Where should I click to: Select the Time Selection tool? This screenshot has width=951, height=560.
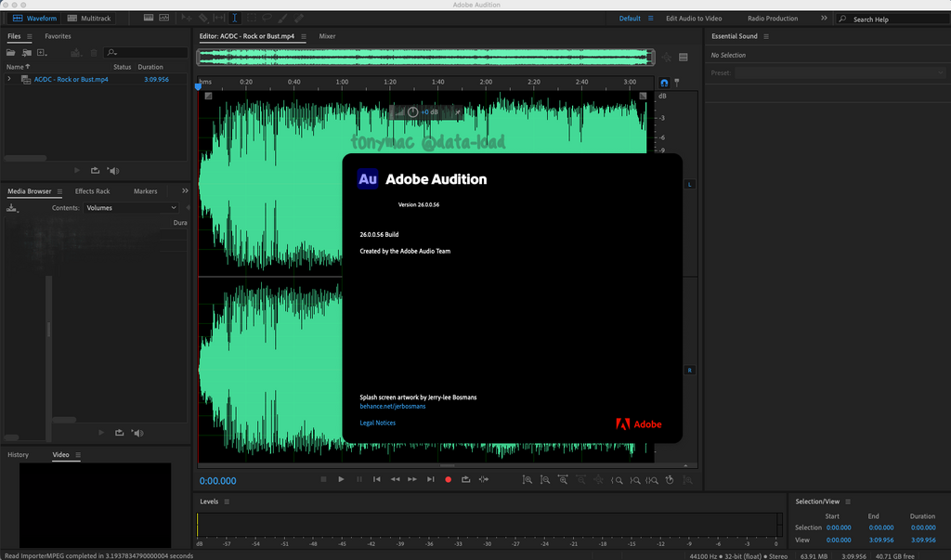[234, 18]
